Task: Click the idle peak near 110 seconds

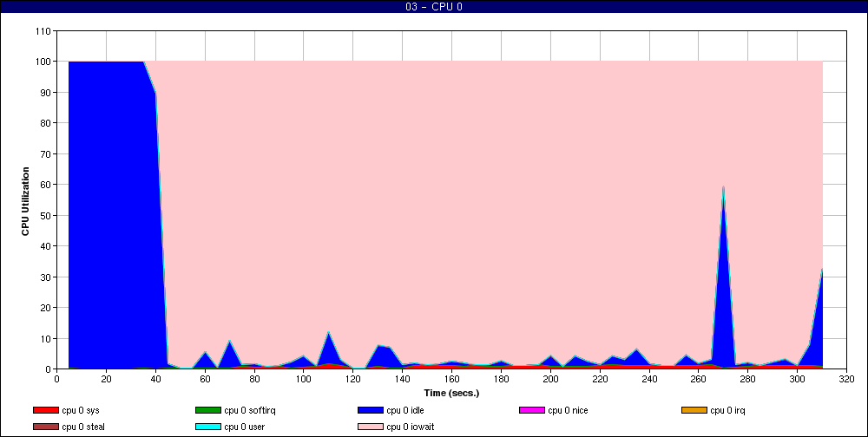Action: point(328,332)
